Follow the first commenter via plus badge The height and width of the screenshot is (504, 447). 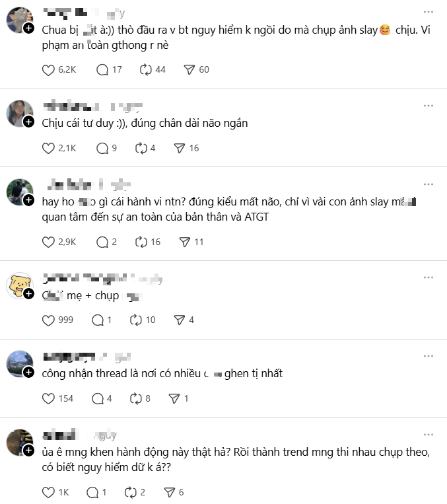pos(28,29)
